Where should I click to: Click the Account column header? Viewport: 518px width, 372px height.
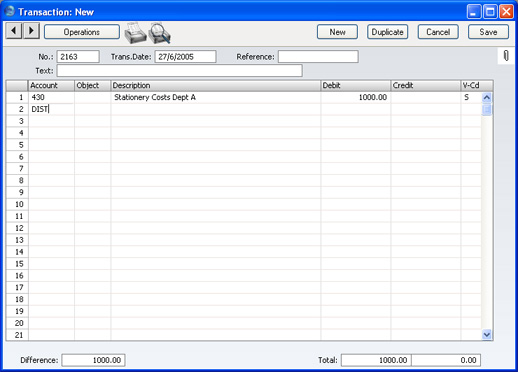(x=51, y=85)
